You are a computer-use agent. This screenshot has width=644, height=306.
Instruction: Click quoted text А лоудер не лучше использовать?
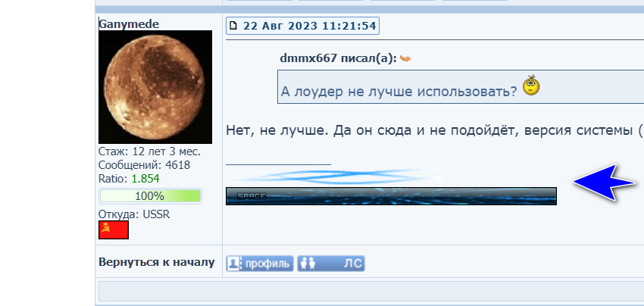point(399,92)
